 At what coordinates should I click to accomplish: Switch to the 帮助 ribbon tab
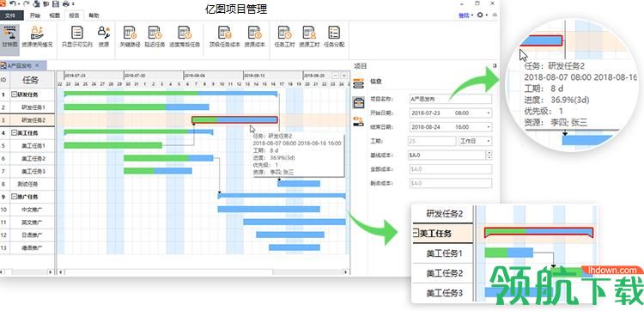tap(94, 15)
